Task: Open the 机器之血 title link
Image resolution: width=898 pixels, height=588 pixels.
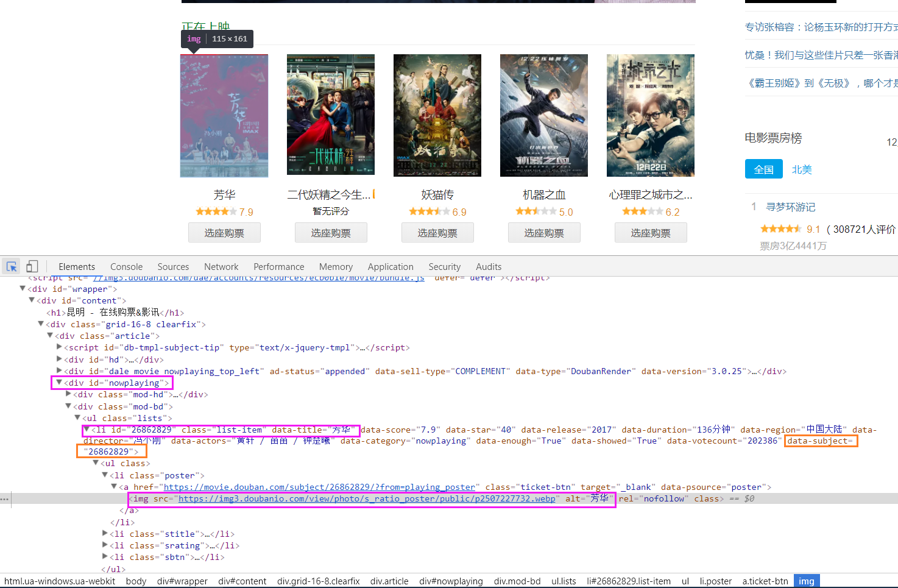Action: [x=544, y=195]
